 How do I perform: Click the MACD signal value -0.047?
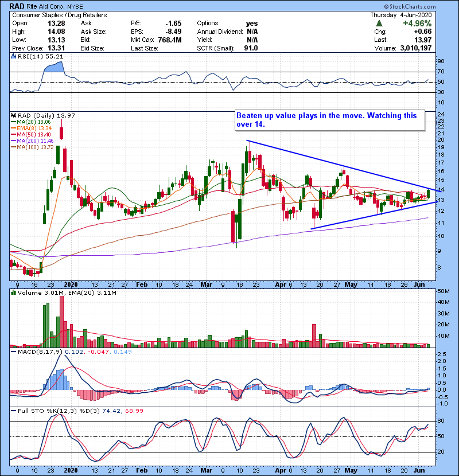click(98, 352)
